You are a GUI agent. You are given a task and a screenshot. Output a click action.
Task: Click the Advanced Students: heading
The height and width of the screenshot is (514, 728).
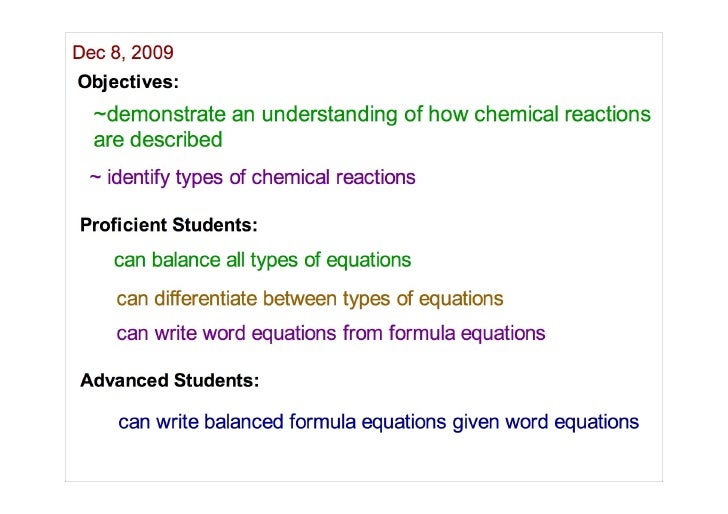(169, 381)
